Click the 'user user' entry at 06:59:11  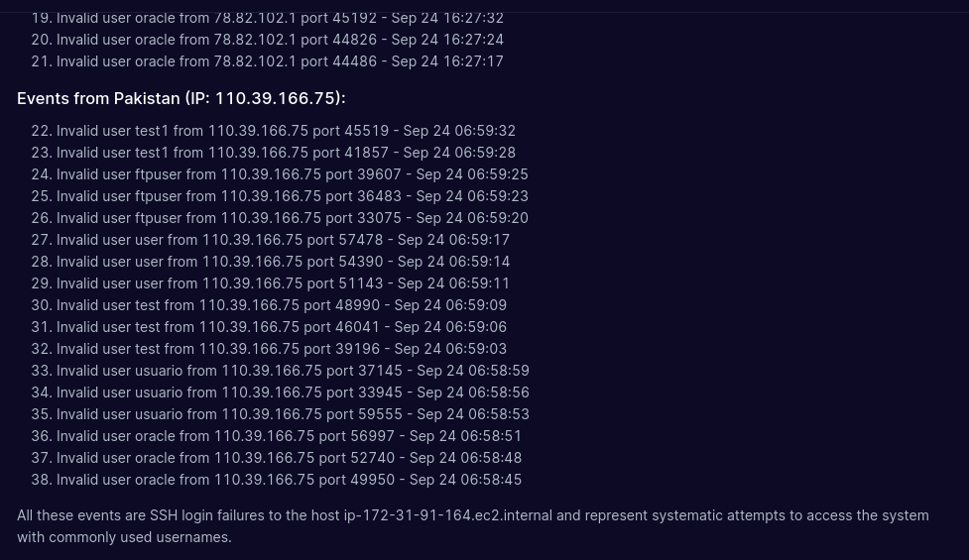pos(283,282)
